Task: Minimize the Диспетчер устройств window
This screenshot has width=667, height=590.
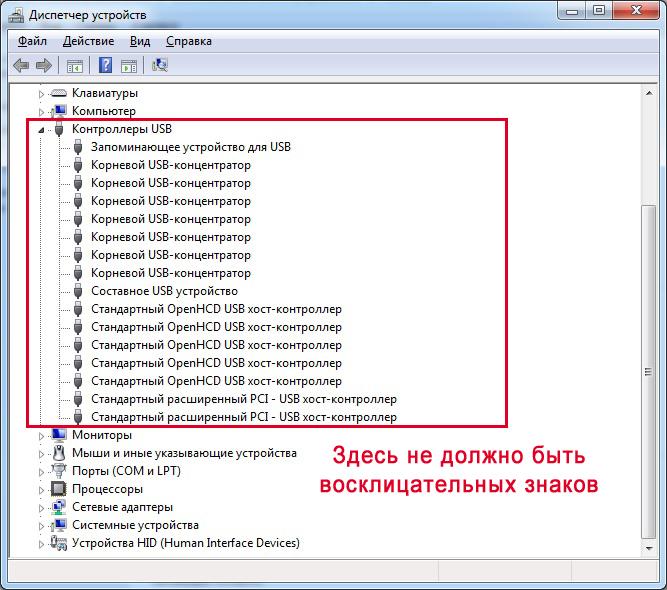Action: tap(572, 10)
